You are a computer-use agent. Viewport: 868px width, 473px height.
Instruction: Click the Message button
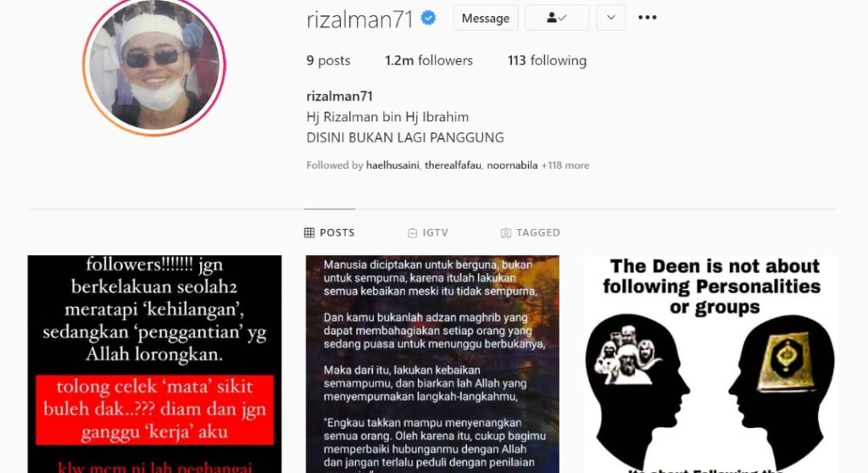click(486, 18)
